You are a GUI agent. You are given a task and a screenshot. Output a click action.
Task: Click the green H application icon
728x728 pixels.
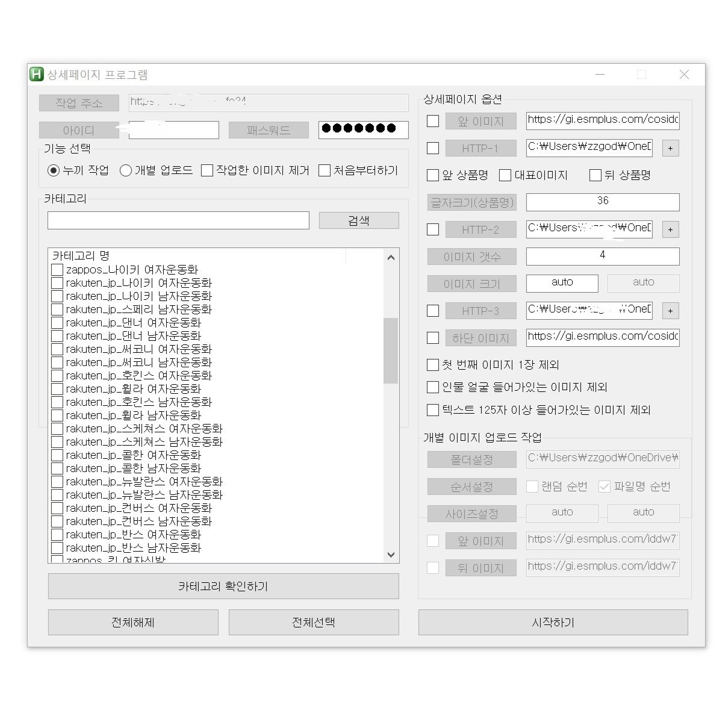[36, 75]
